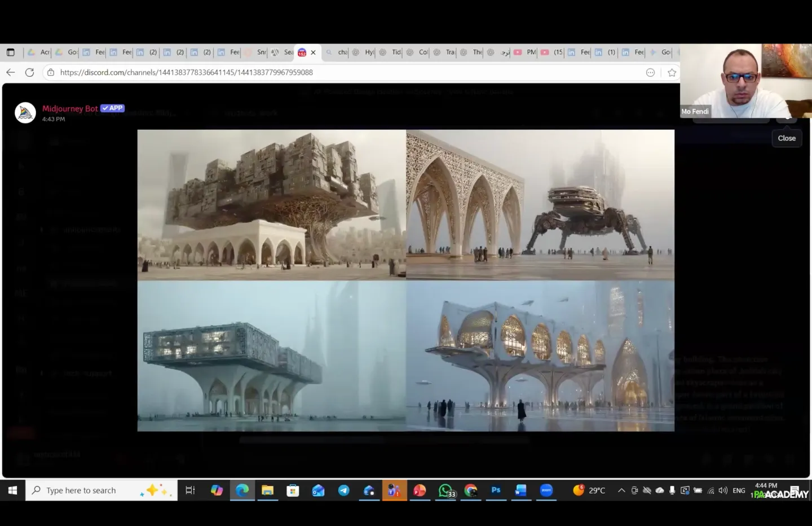Viewport: 812px width, 526px height.
Task: Open the tab actions menu icon
Action: pyautogui.click(x=10, y=52)
